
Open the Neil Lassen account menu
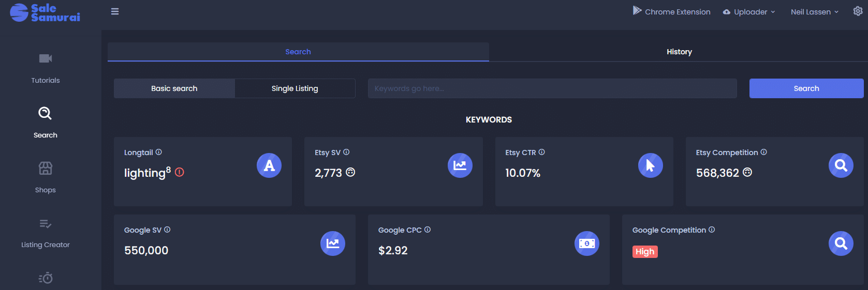click(815, 12)
